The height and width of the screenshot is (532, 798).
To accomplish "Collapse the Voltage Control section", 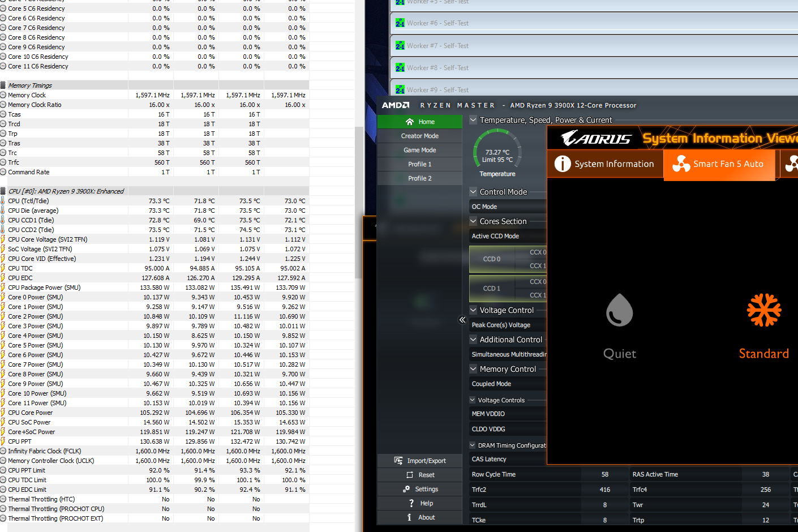I will point(474,310).
